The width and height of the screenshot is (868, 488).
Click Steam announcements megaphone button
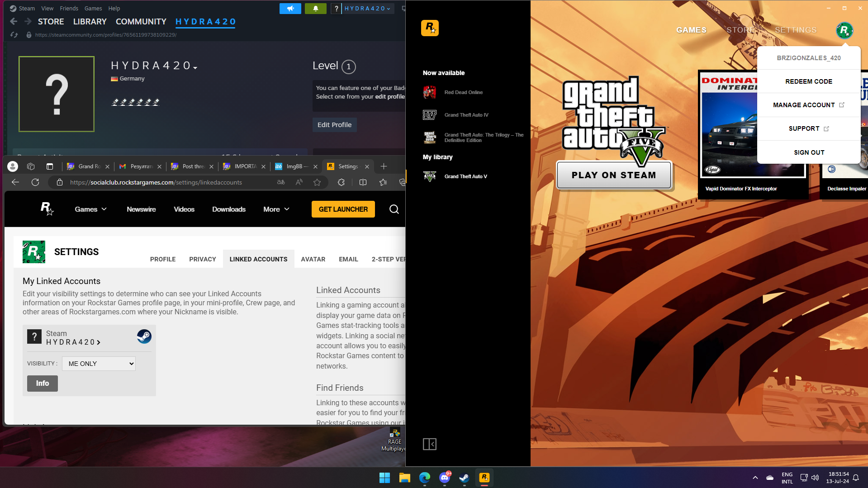[x=290, y=8]
